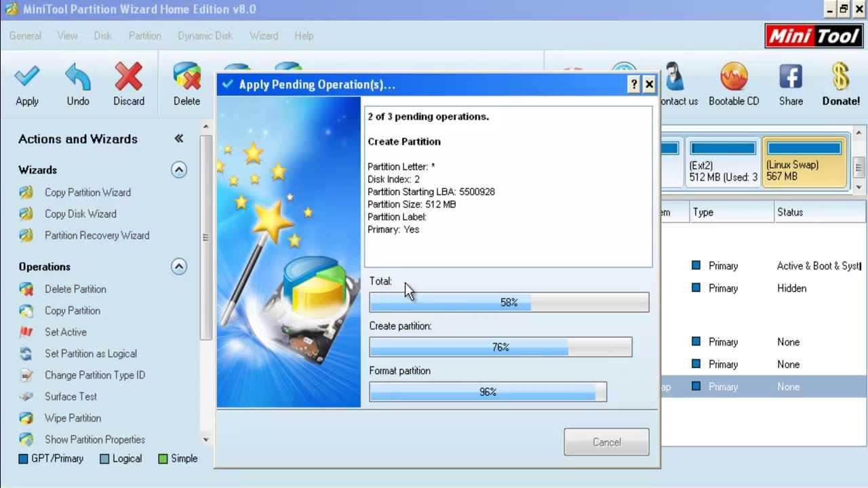Open the Bootable CD tool

(734, 77)
